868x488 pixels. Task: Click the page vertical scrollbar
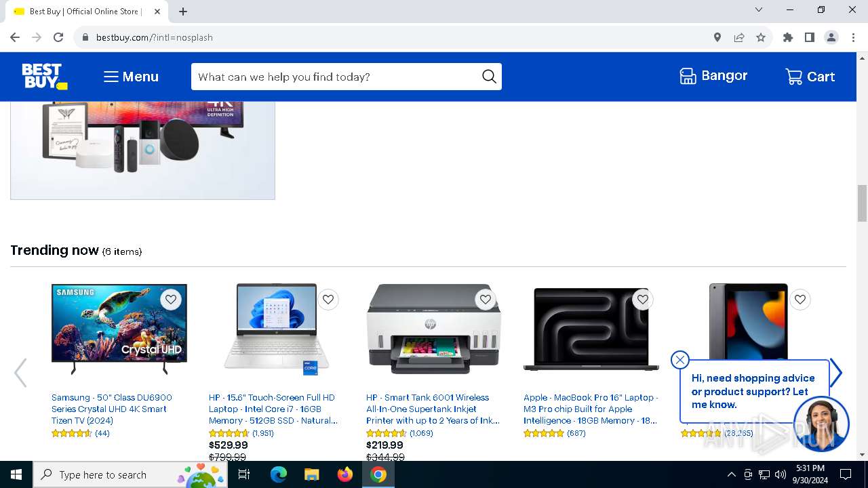coord(862,203)
